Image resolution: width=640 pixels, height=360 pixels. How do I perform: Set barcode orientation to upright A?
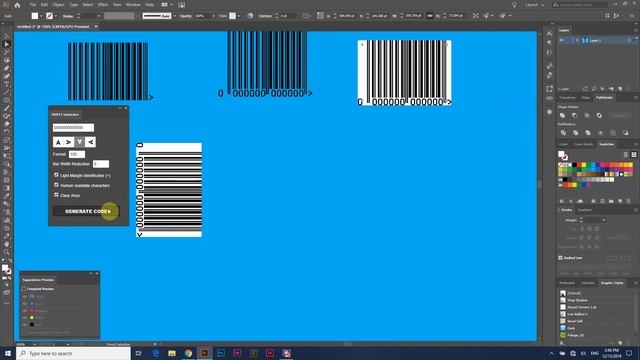pos(58,142)
